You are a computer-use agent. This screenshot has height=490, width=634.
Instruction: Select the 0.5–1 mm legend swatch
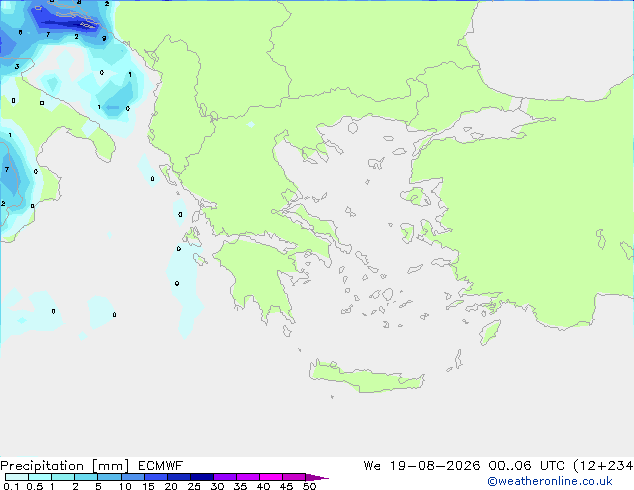40,477
